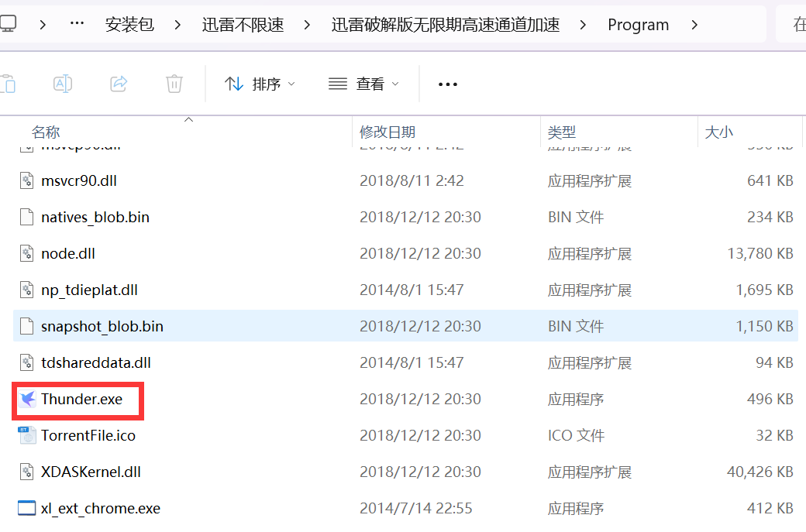Click the msvcr90.dll gear file icon
806x532 pixels.
point(26,180)
